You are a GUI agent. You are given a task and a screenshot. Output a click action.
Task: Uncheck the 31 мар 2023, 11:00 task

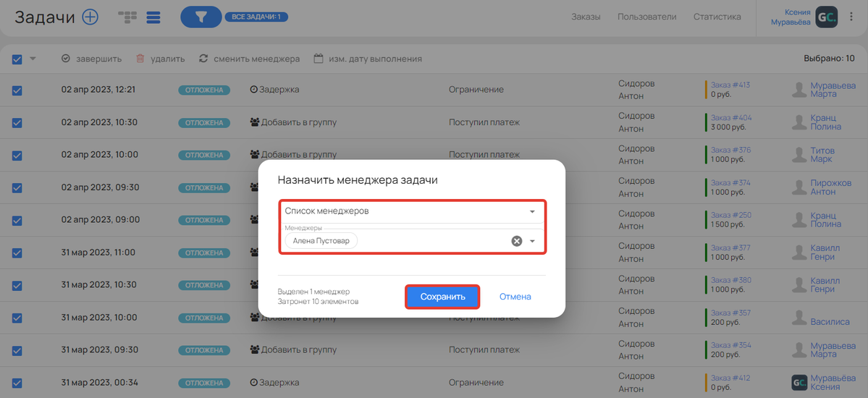click(x=17, y=253)
